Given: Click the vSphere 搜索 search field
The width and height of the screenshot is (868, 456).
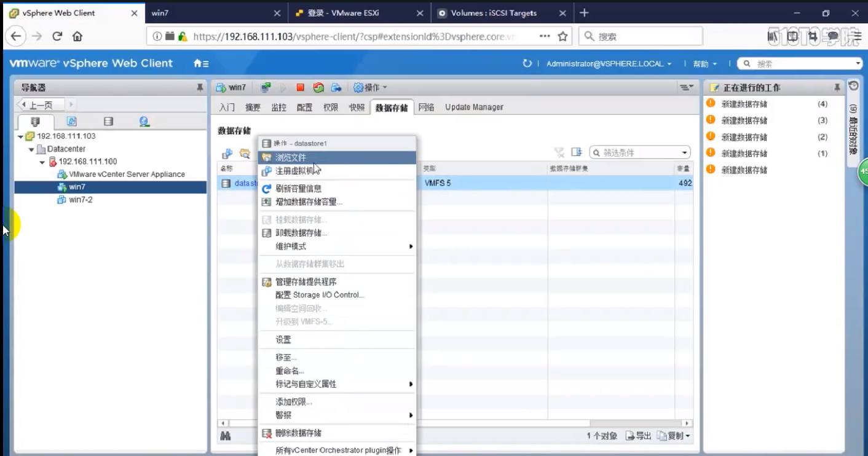Looking at the screenshot, I should (x=799, y=64).
